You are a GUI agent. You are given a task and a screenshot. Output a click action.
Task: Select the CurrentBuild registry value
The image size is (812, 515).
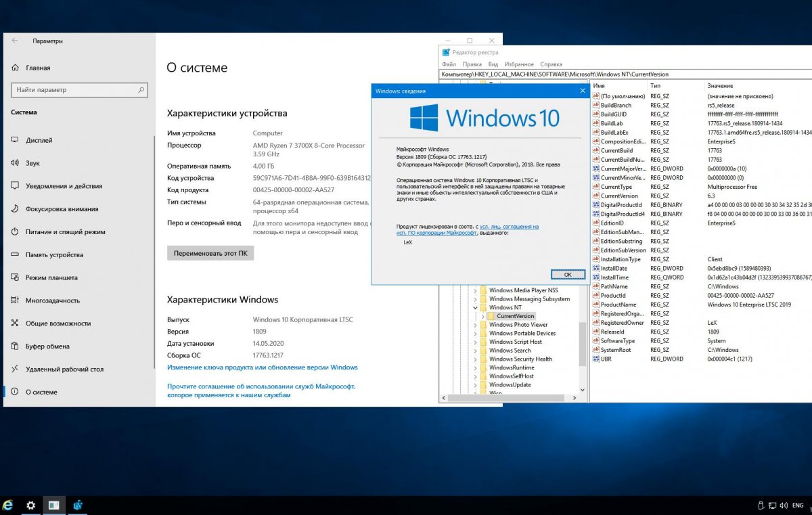[x=616, y=150]
